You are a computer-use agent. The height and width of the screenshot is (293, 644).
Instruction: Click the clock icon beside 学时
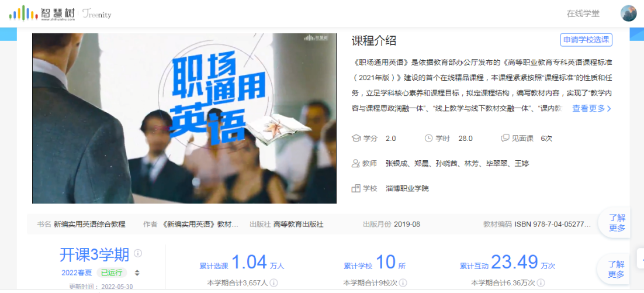pos(428,139)
